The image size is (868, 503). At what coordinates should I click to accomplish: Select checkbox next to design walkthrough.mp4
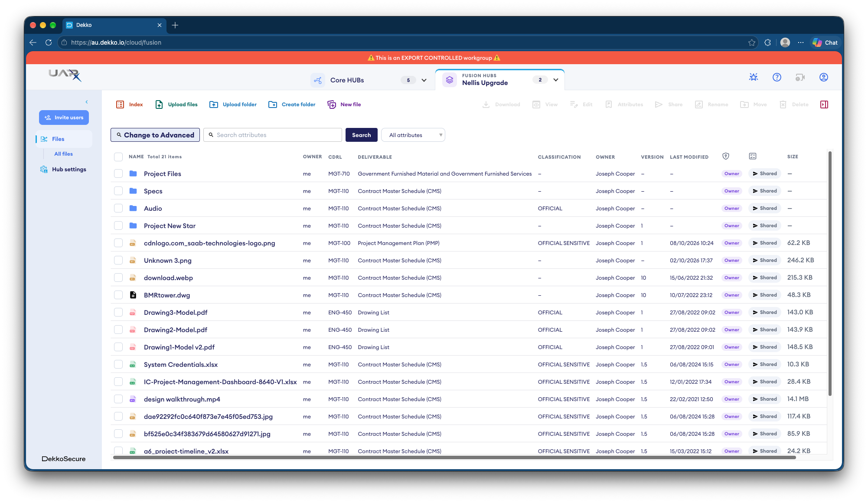tap(118, 399)
